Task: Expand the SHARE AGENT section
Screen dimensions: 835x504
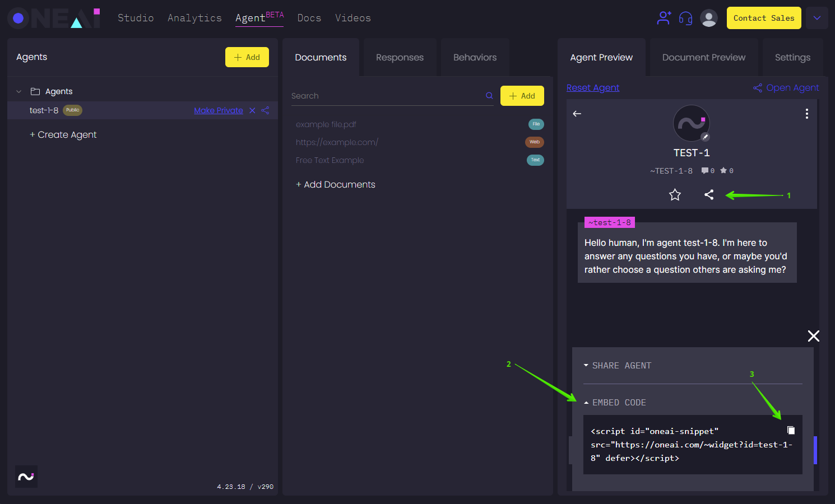Action: (618, 366)
